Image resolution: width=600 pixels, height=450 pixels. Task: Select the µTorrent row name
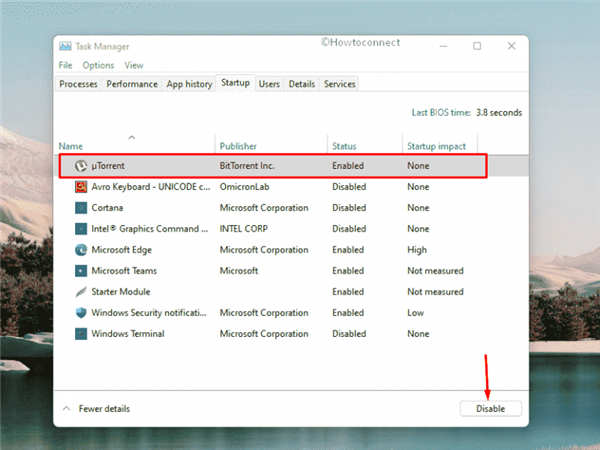[x=108, y=166]
